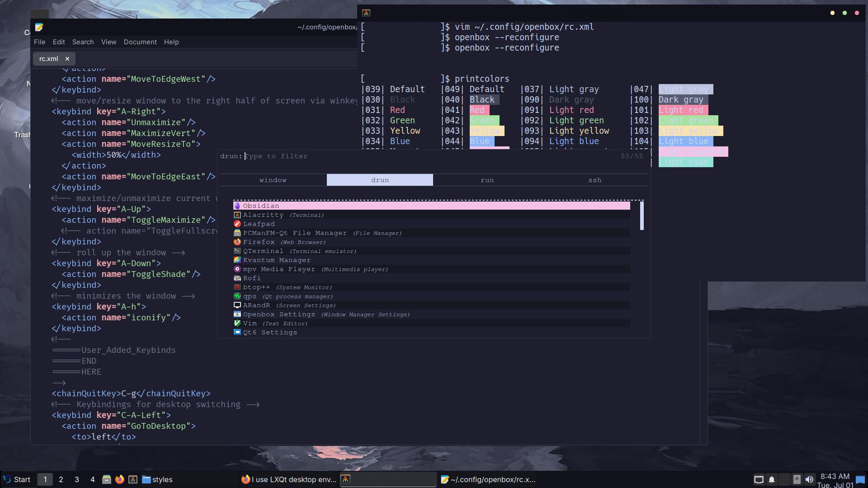Click the green window button on Alacritty
868x488 pixels.
[x=844, y=13]
